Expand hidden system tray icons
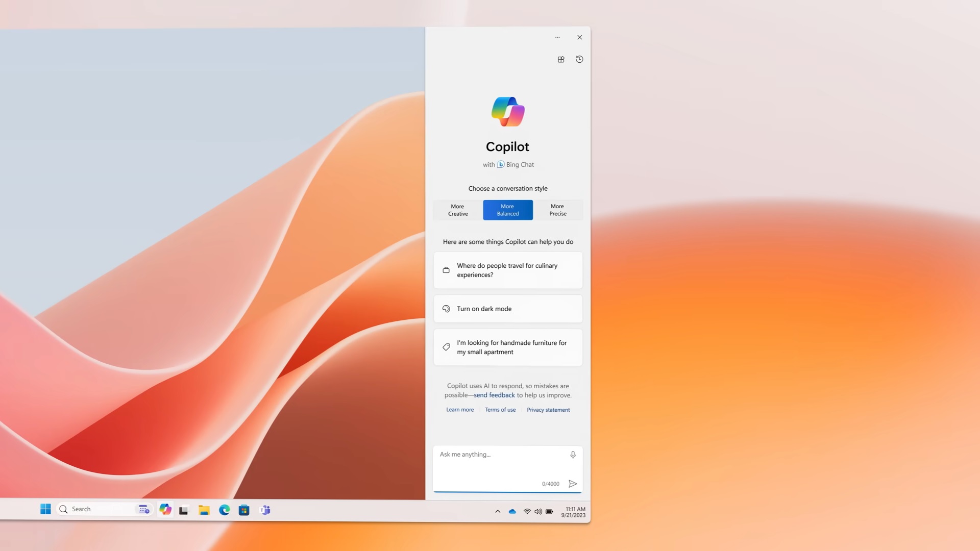980x551 pixels. (498, 511)
